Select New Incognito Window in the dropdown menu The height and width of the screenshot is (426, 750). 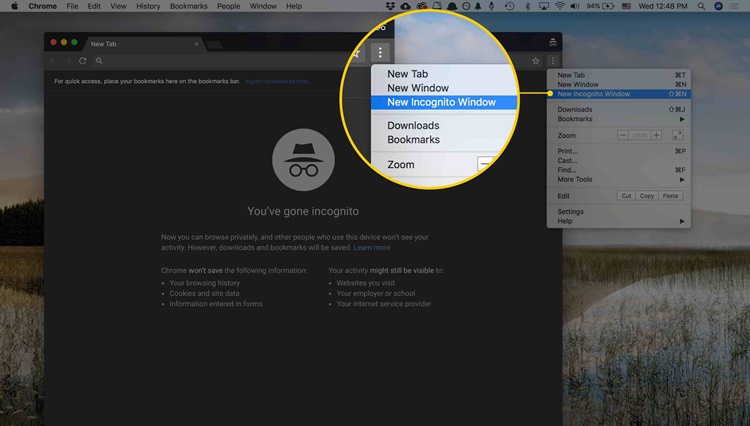[618, 94]
